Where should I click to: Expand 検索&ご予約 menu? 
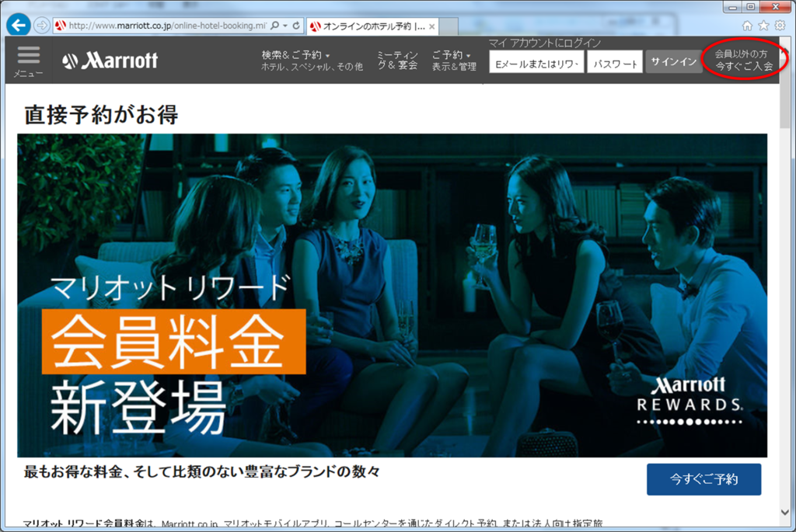pyautogui.click(x=312, y=61)
